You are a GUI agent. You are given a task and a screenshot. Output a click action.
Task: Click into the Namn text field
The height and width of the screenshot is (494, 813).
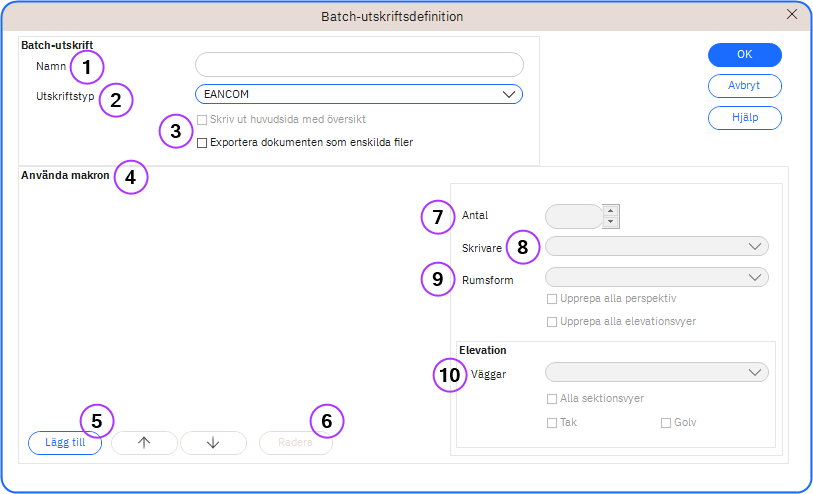click(359, 65)
